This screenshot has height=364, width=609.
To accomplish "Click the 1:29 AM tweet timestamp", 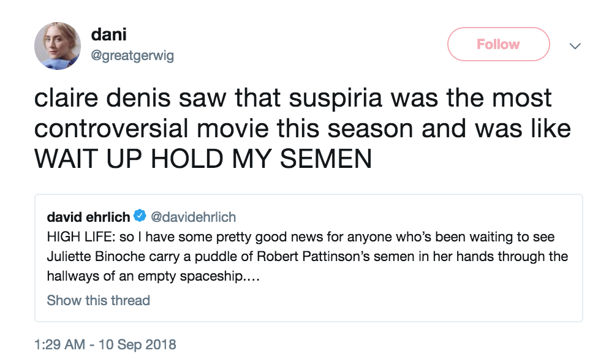I will [59, 344].
